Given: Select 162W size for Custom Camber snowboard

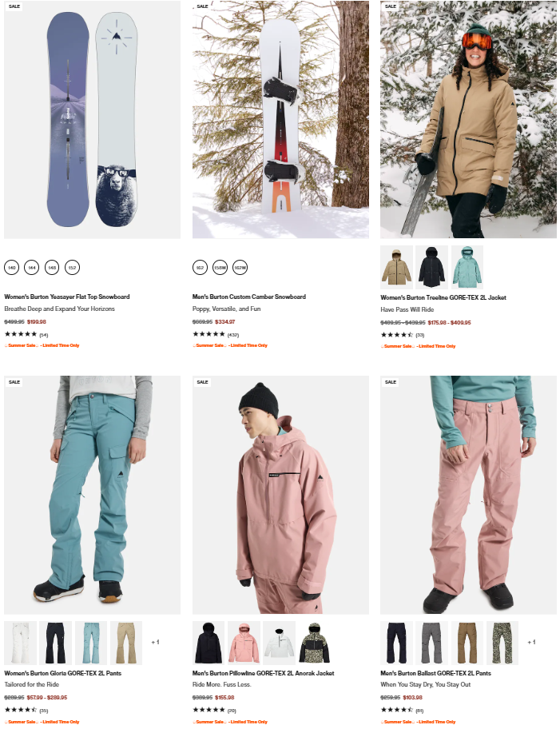Looking at the screenshot, I should (x=240, y=267).
